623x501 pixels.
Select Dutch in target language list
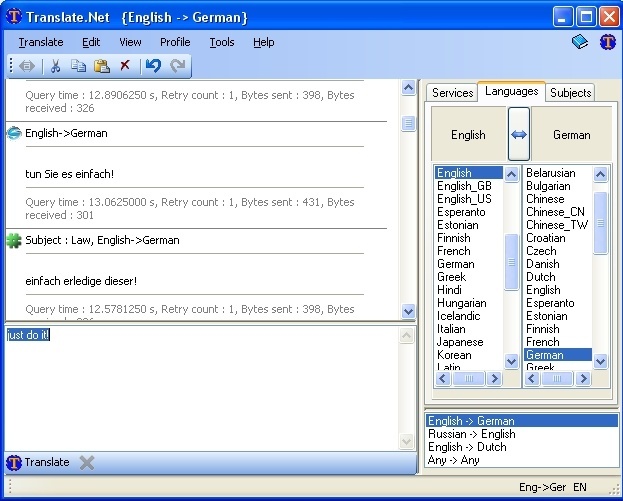[558, 277]
